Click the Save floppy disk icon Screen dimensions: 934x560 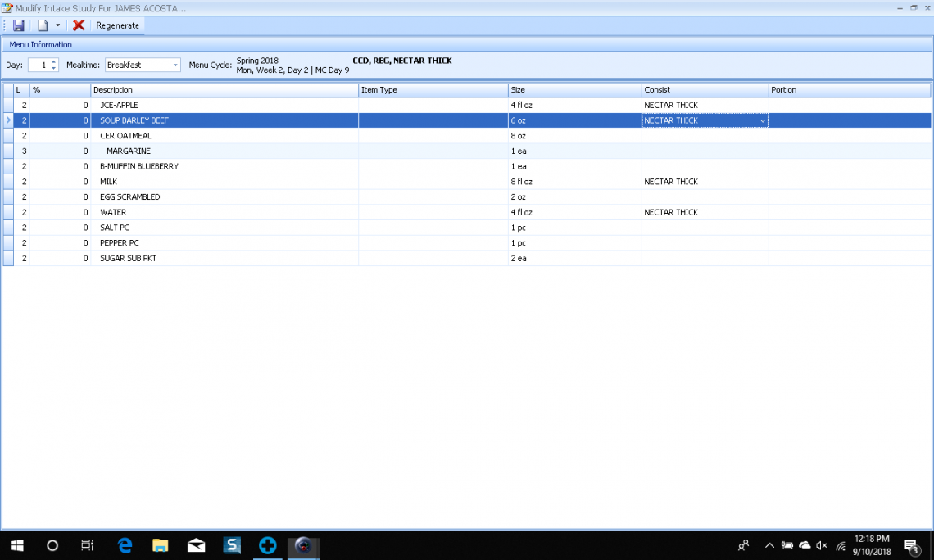[x=19, y=25]
